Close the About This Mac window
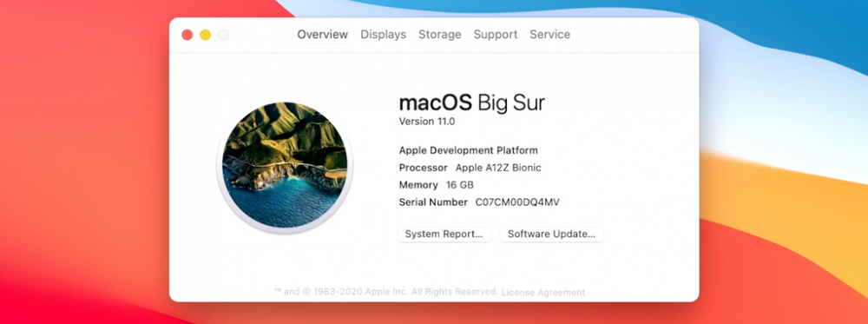 click(187, 35)
